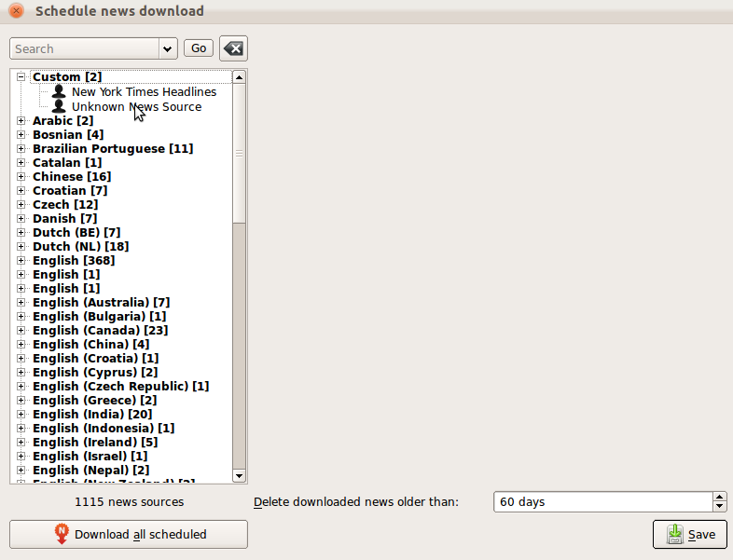Image resolution: width=733 pixels, height=560 pixels.
Task: Expand the English [368] category
Action: (x=21, y=261)
